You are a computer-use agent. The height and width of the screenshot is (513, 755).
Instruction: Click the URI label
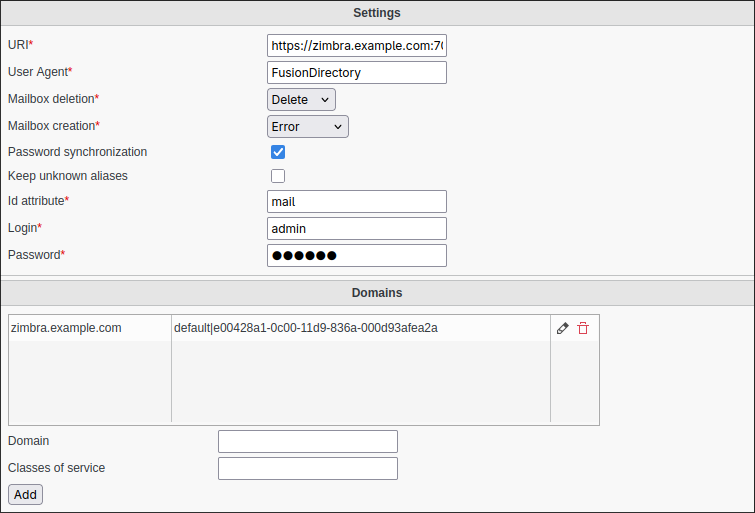pos(20,45)
